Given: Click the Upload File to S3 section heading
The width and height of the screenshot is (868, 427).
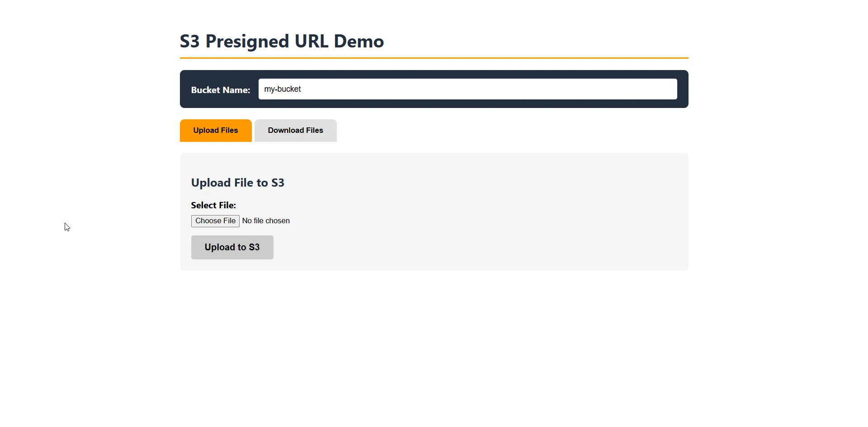Looking at the screenshot, I should tap(237, 183).
